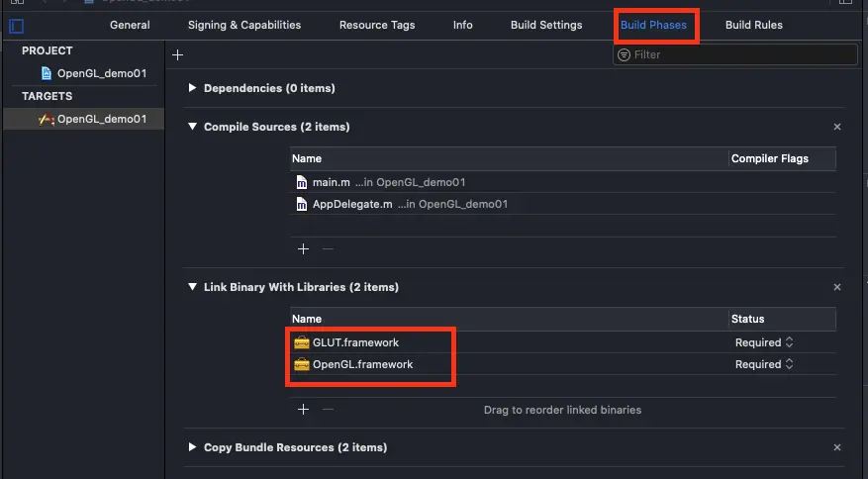
Task: Click the OpenGL.framework toolbox icon
Action: [x=302, y=364]
